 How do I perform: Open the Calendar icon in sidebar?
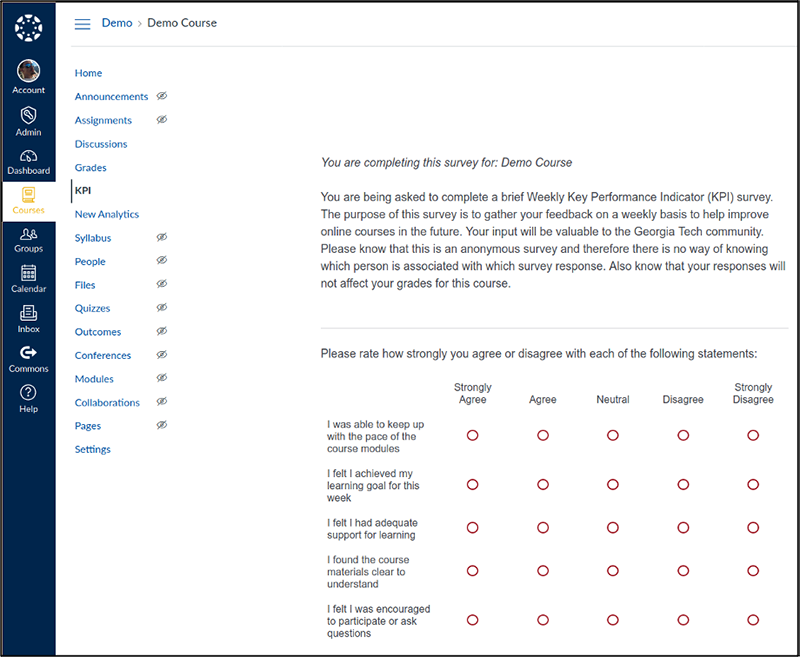28,274
